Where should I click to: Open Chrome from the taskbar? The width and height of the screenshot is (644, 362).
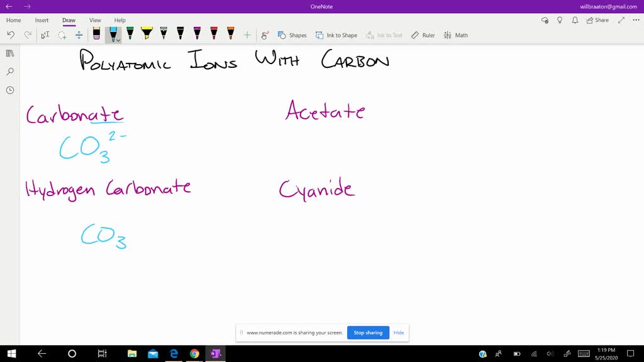point(194,354)
